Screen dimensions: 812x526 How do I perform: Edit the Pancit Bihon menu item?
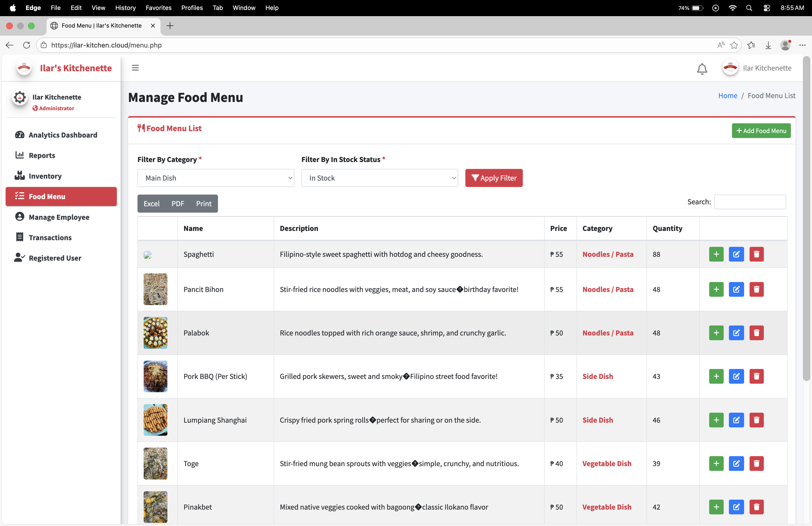[736, 289]
